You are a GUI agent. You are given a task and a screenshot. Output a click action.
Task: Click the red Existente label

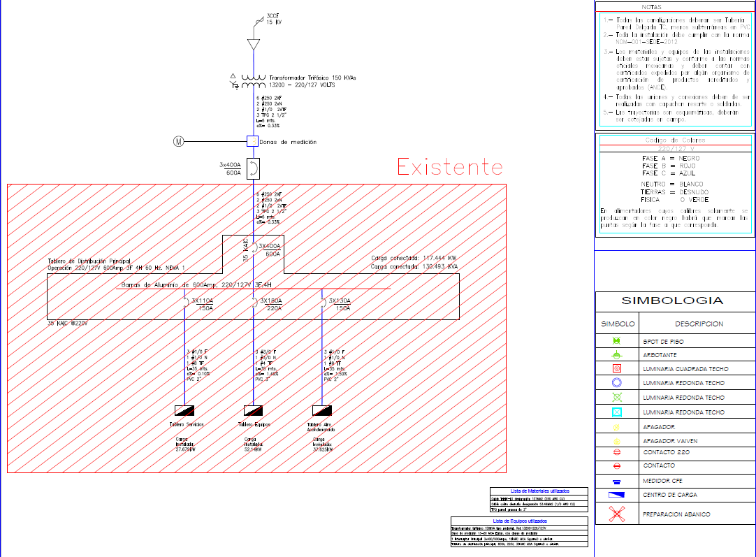(x=449, y=167)
